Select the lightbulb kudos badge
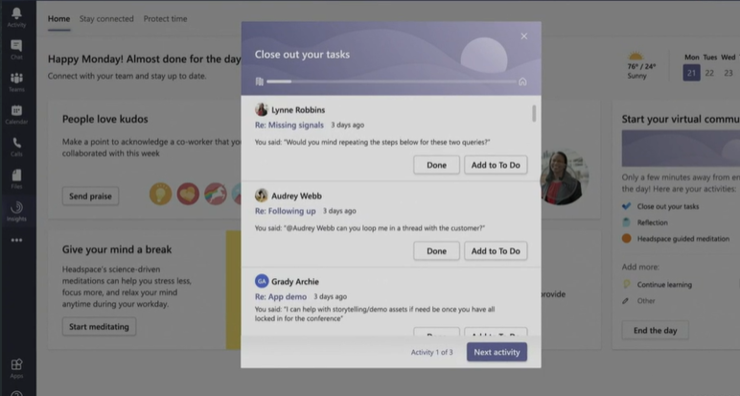This screenshot has width=740, height=396. [x=160, y=194]
